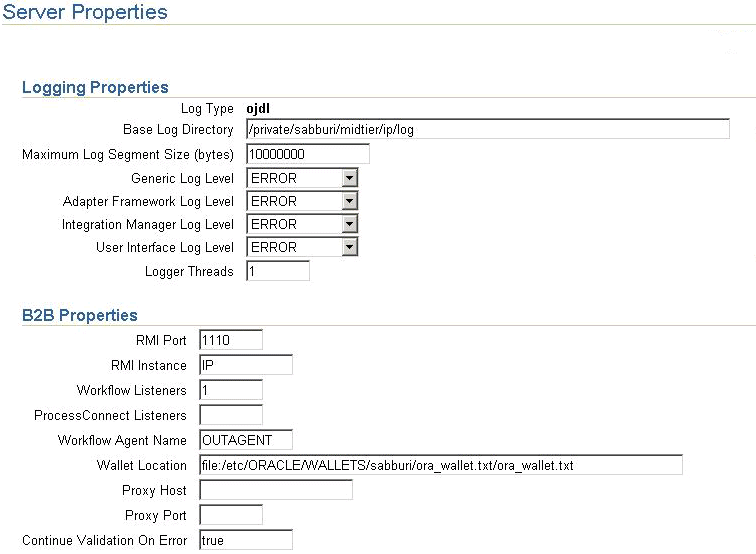Click the RMI Instance field
Image resolution: width=756 pixels, height=554 pixels.
click(246, 365)
